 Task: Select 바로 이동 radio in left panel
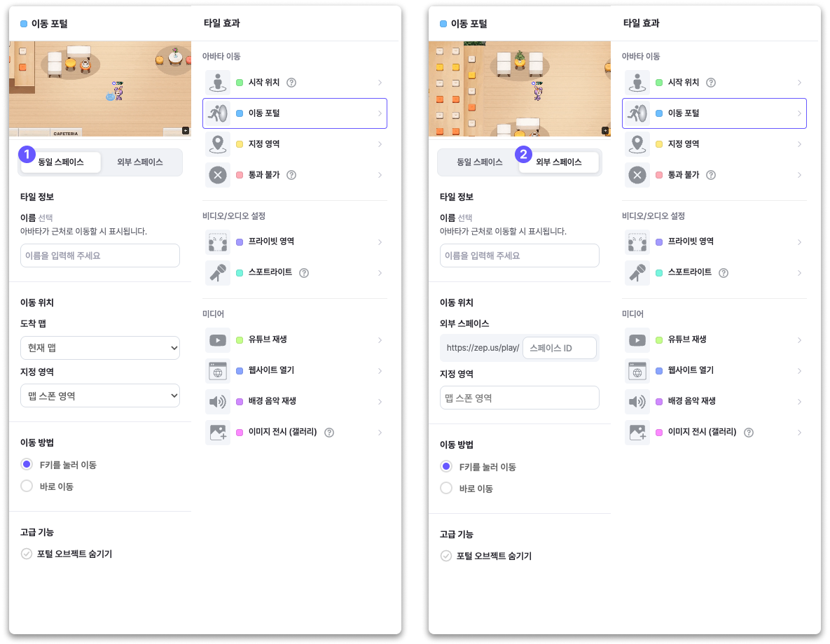(27, 486)
